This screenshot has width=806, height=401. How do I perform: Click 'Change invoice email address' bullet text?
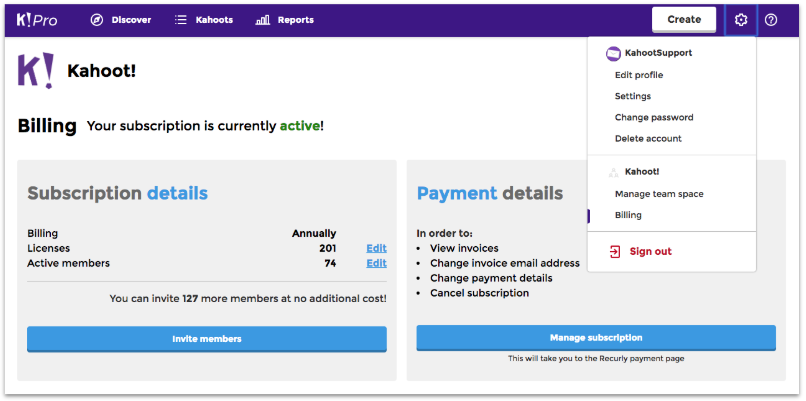[x=505, y=263]
